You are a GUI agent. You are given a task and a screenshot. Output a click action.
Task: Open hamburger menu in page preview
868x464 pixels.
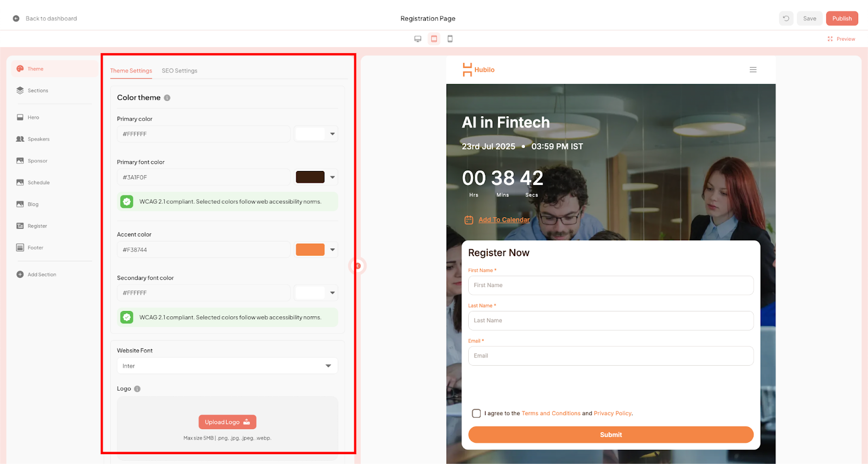pyautogui.click(x=753, y=70)
